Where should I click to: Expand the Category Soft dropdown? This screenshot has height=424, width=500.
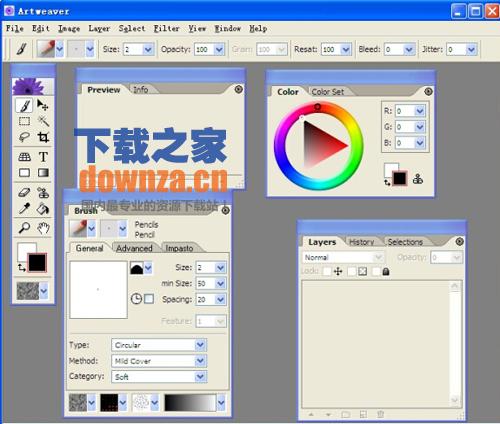[x=200, y=377]
